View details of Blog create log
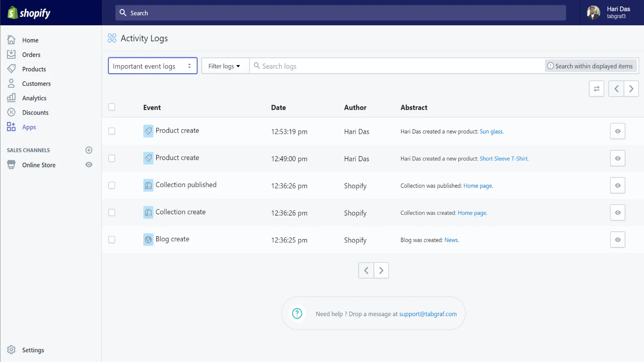This screenshot has width=644, height=362. 617,240
